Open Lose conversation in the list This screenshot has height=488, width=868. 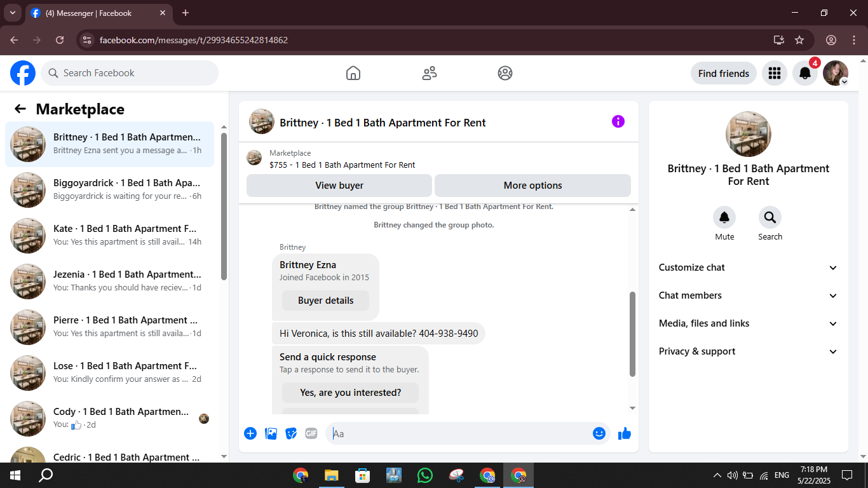pos(109,373)
